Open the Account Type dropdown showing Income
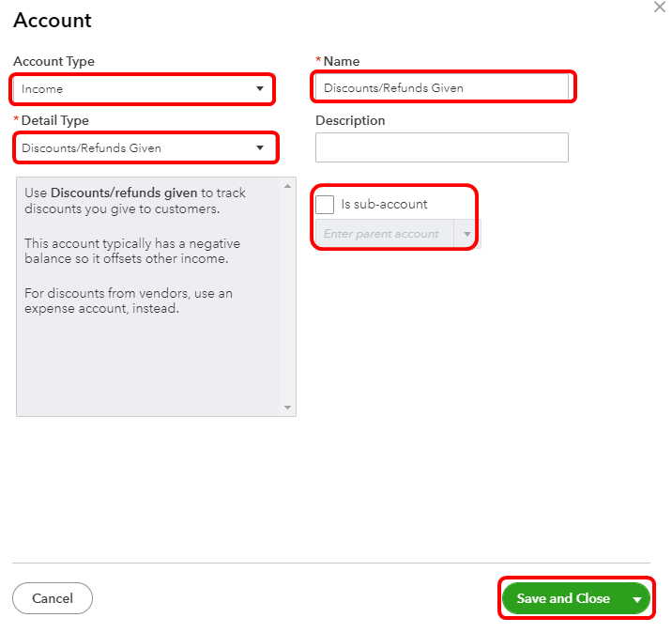This screenshot has width=672, height=633. pyautogui.click(x=143, y=89)
